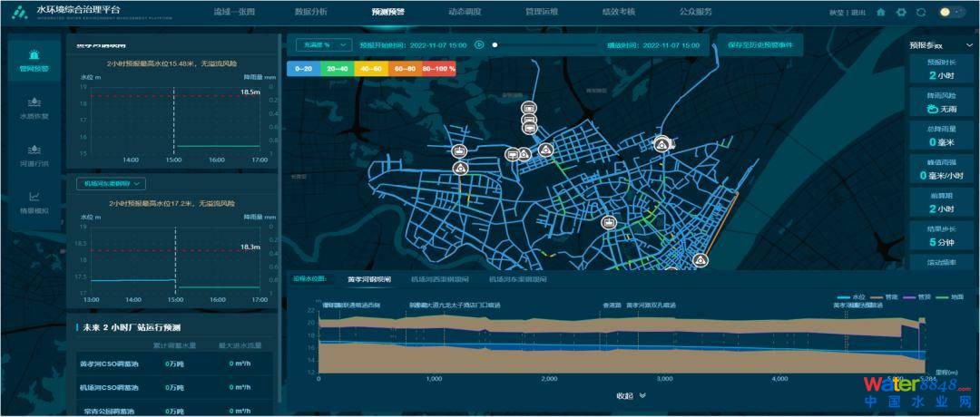Collapse the profile panel with 收起
The image size is (980, 417).
(631, 395)
